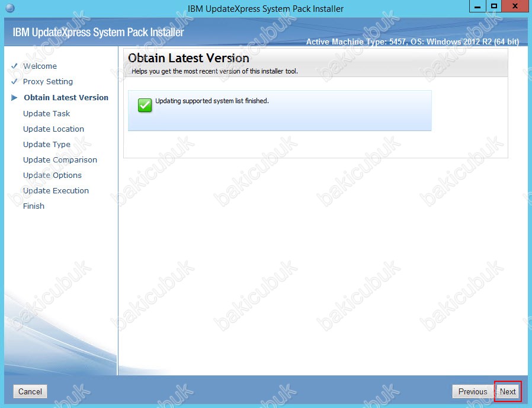The height and width of the screenshot is (408, 532).
Task: Open the Update Execution step
Action: tap(56, 190)
